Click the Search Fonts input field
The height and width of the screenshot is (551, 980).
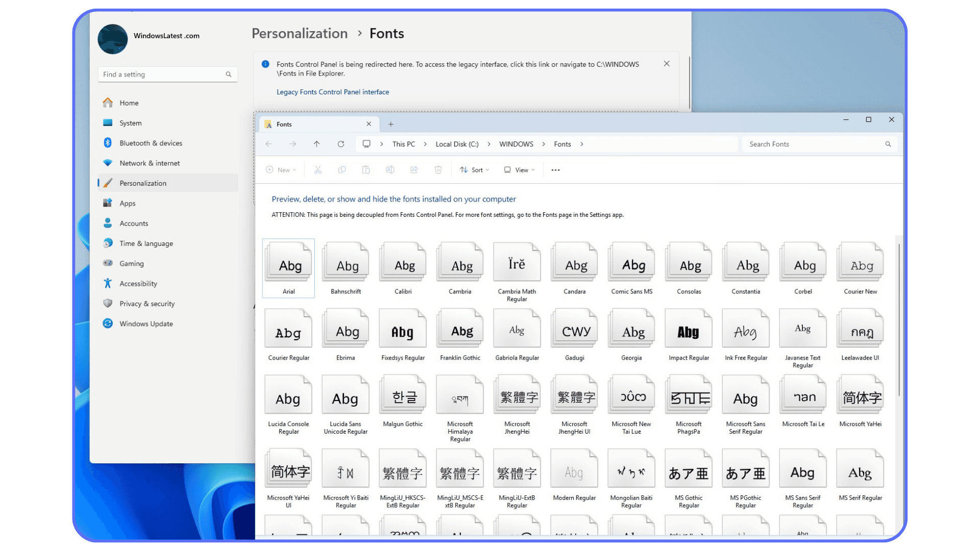(817, 144)
